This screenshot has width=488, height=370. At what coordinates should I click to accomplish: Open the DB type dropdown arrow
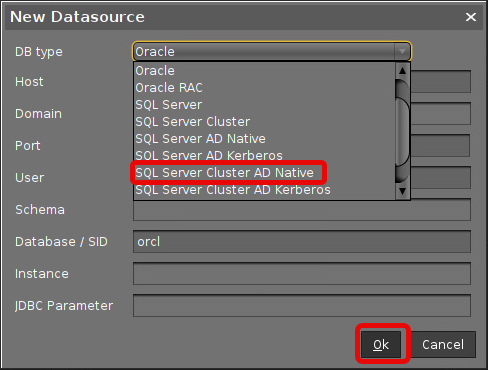pyautogui.click(x=402, y=51)
